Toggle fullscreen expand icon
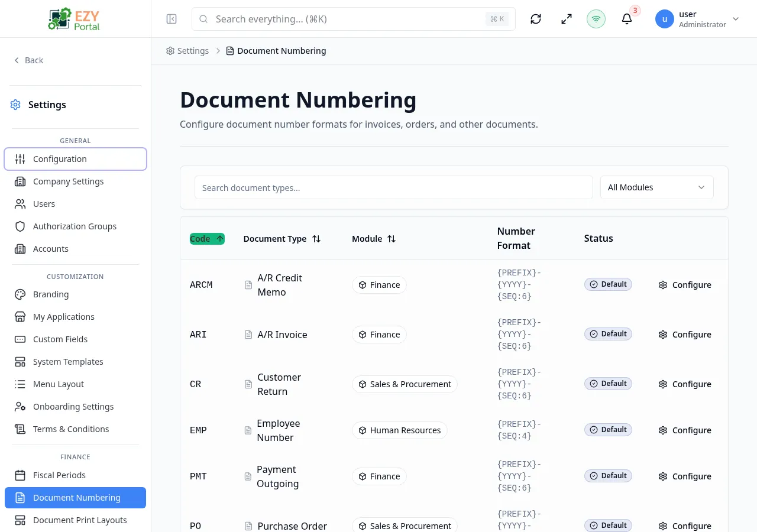This screenshot has height=532, width=757. (567, 19)
